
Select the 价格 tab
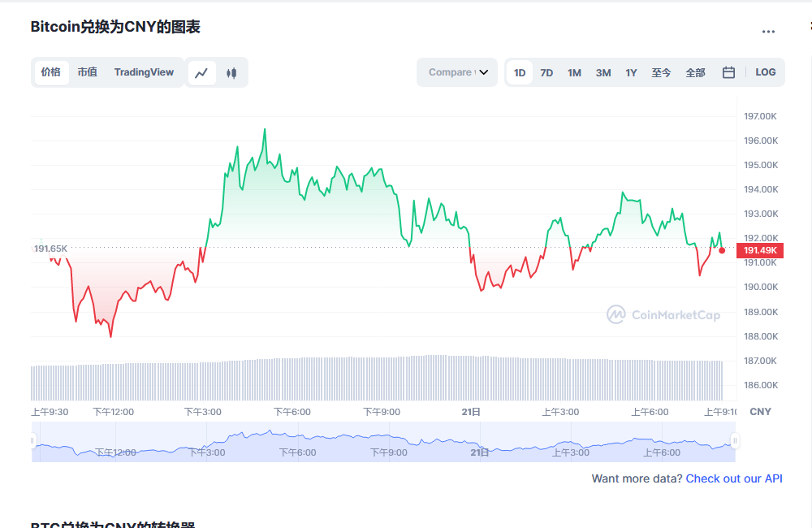51,72
